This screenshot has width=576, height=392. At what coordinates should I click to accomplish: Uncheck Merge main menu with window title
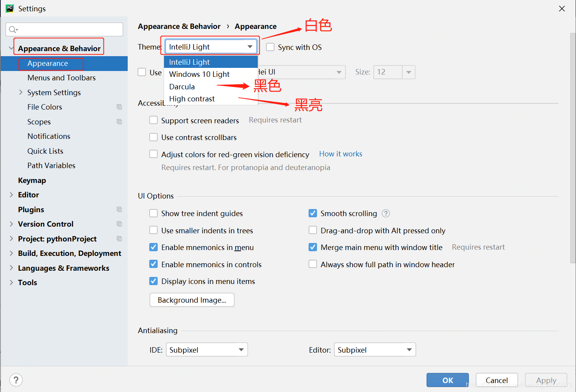tap(313, 247)
